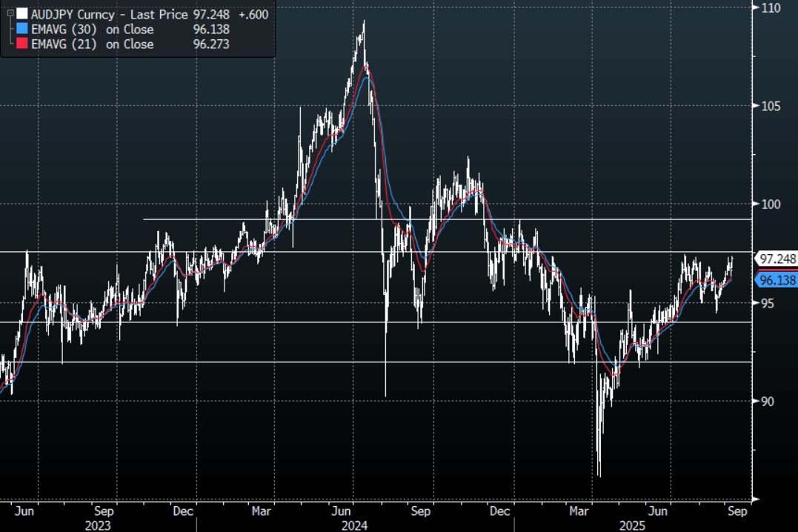
Task: Click the 105 label on price axis
Action: [771, 106]
